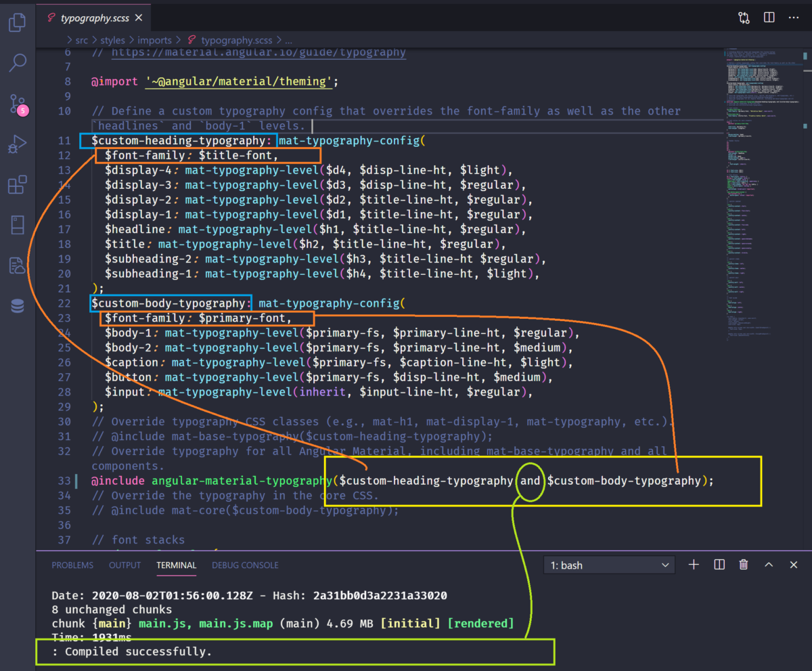812x671 pixels.
Task: Open the material.angular.io typography link
Action: (258, 52)
